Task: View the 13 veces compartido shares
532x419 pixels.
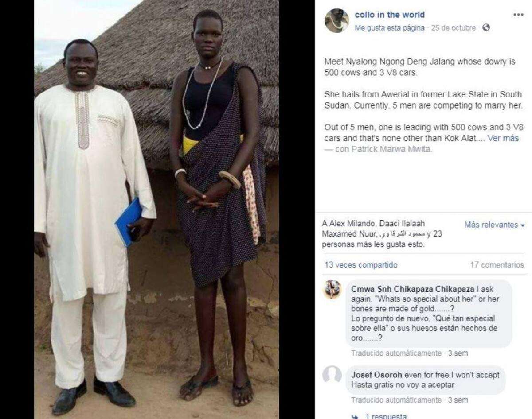Action: pyautogui.click(x=361, y=265)
